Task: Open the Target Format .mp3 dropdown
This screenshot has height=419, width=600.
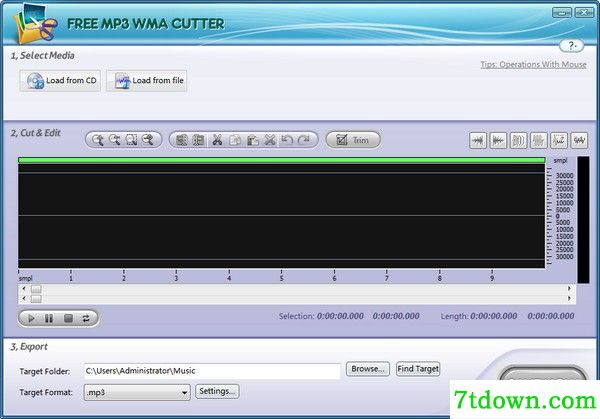Action: pyautogui.click(x=137, y=393)
